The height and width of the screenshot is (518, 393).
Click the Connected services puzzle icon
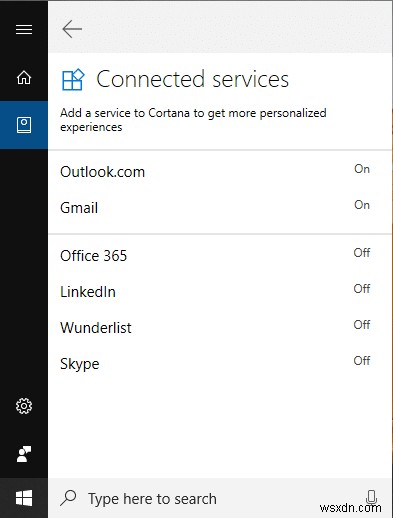[x=73, y=79]
